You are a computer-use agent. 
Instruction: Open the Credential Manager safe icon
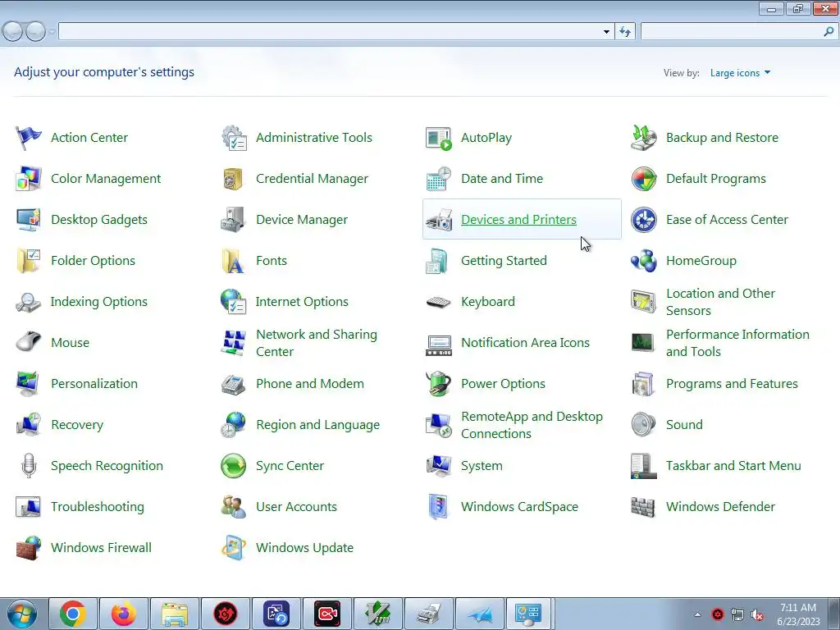point(234,179)
